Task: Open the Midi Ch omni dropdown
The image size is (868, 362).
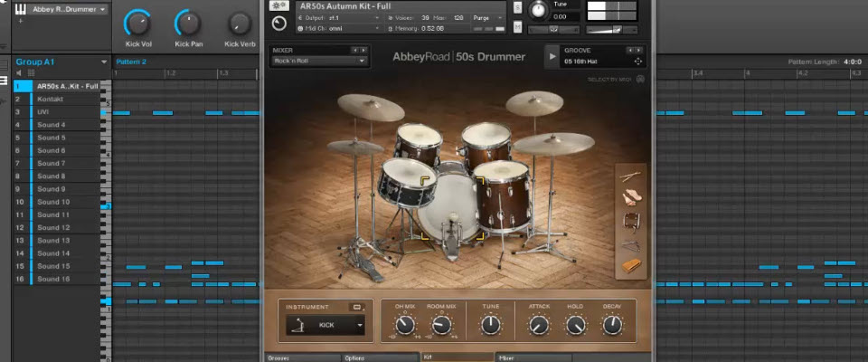Action: (x=339, y=28)
